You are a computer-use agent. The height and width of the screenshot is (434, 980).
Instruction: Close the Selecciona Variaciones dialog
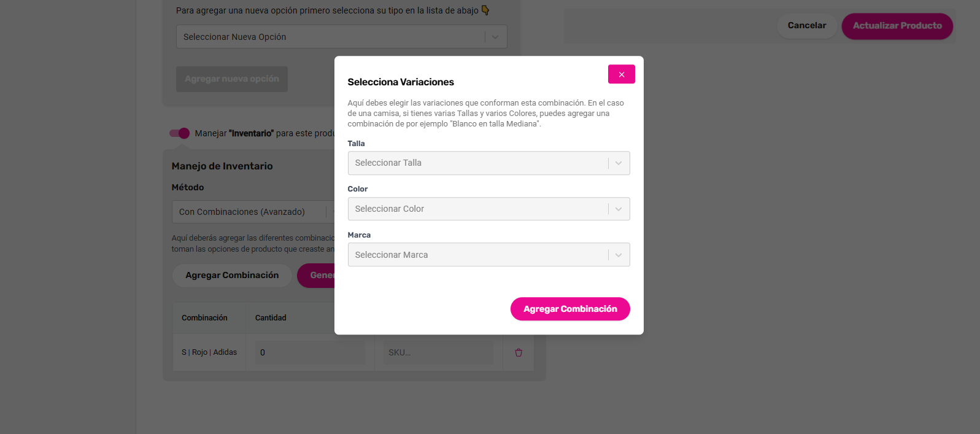coord(621,74)
